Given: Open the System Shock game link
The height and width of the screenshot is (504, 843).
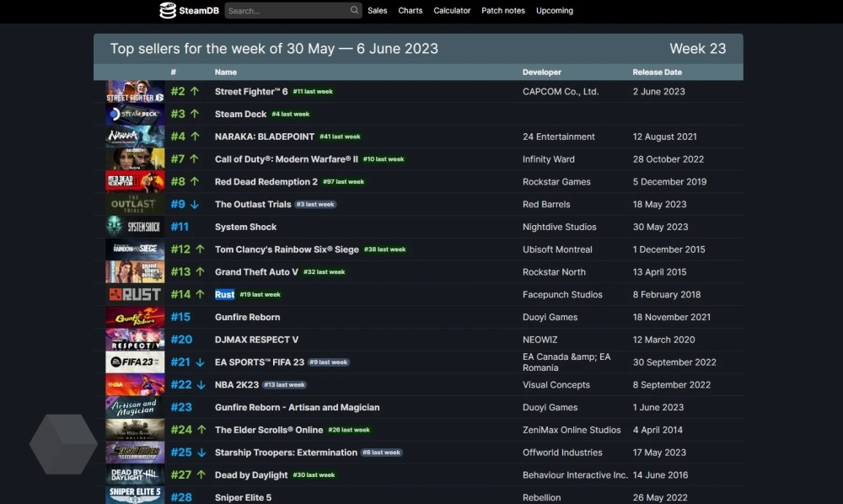Looking at the screenshot, I should tap(245, 228).
